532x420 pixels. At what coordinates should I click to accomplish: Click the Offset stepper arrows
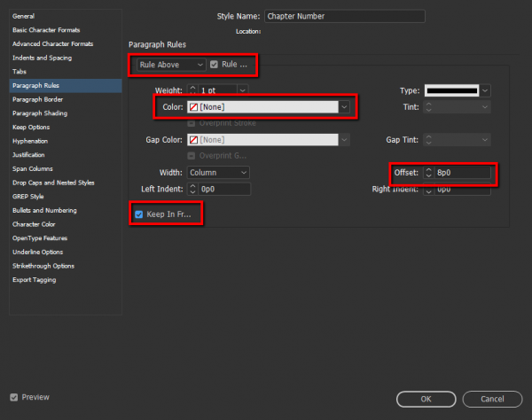pos(428,173)
